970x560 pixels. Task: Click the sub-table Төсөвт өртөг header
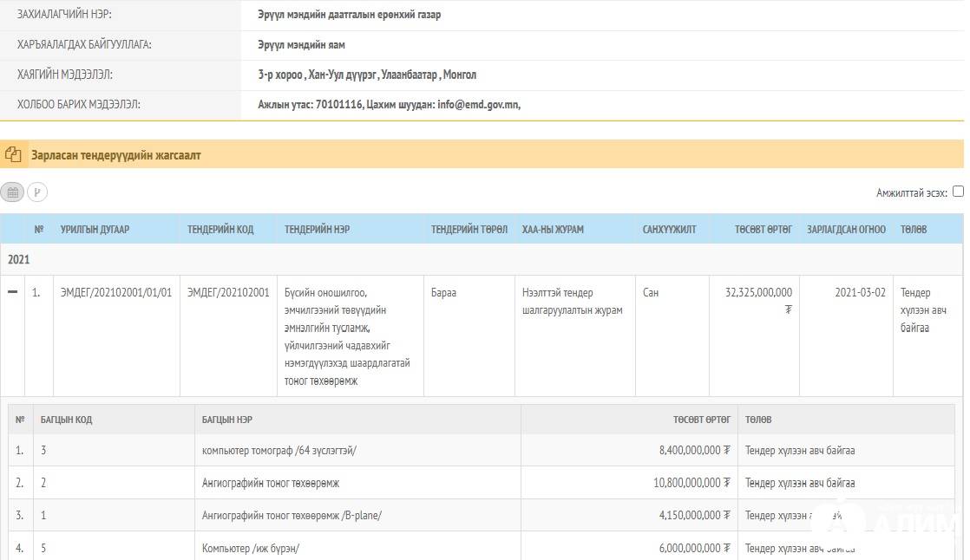(x=702, y=420)
